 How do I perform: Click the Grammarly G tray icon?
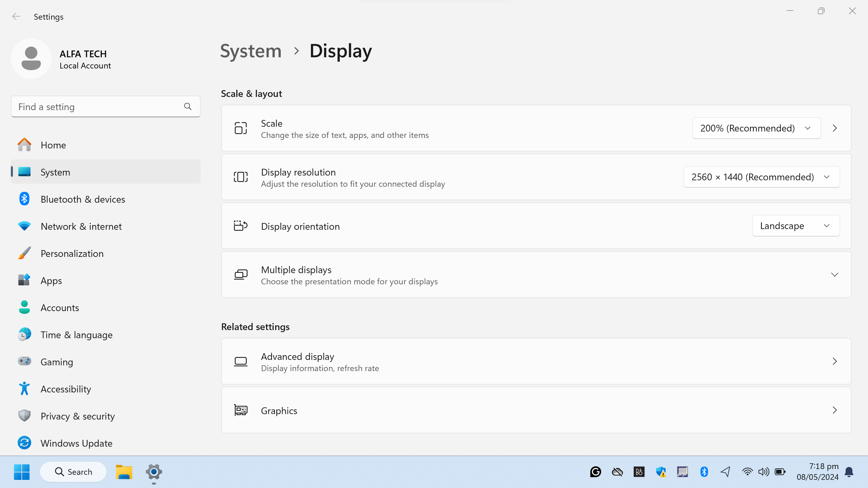point(595,472)
